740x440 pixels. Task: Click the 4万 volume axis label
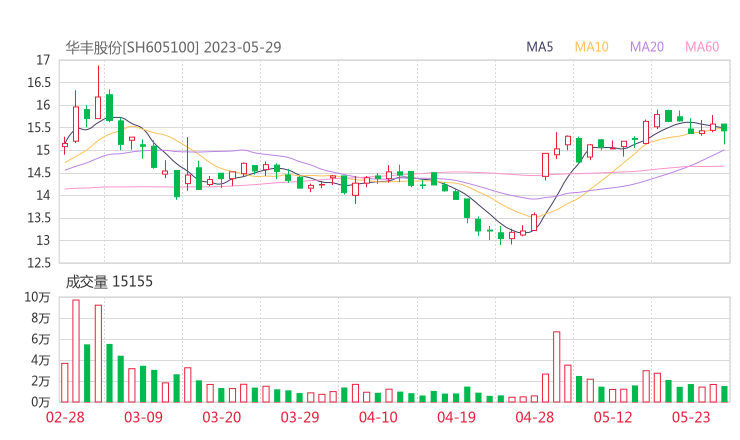(x=41, y=361)
